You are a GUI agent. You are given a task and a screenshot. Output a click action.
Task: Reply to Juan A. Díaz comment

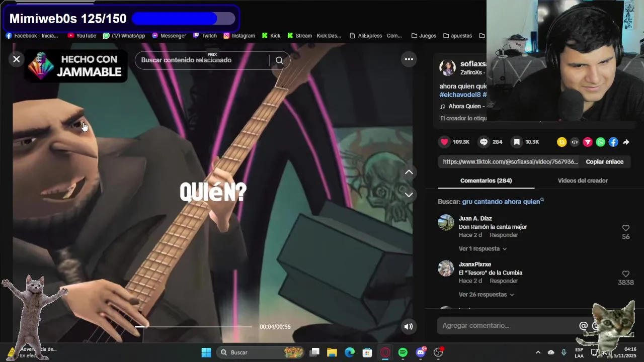(x=504, y=235)
